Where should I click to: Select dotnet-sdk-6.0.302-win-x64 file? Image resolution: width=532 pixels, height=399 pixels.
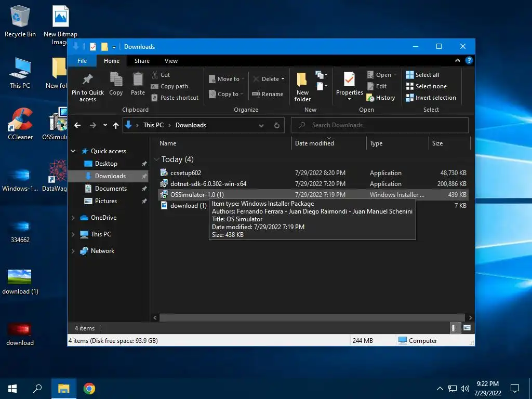(x=313, y=183)
